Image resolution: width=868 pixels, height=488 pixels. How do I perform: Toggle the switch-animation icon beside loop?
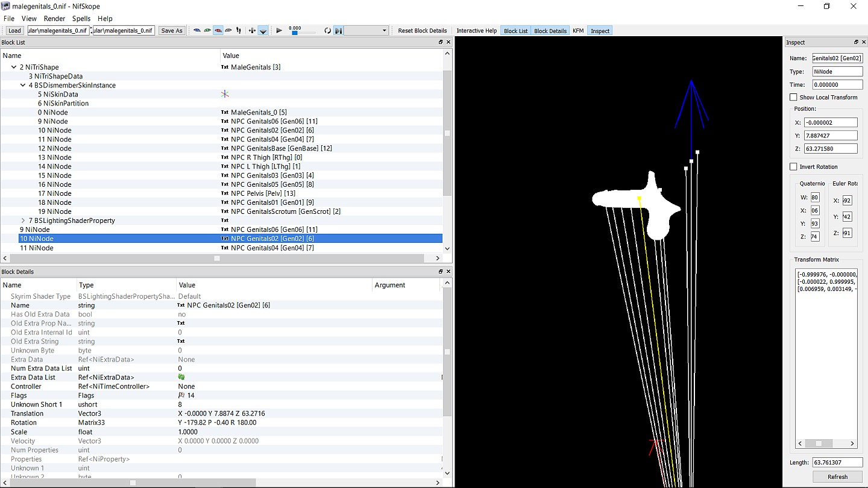pyautogui.click(x=338, y=31)
